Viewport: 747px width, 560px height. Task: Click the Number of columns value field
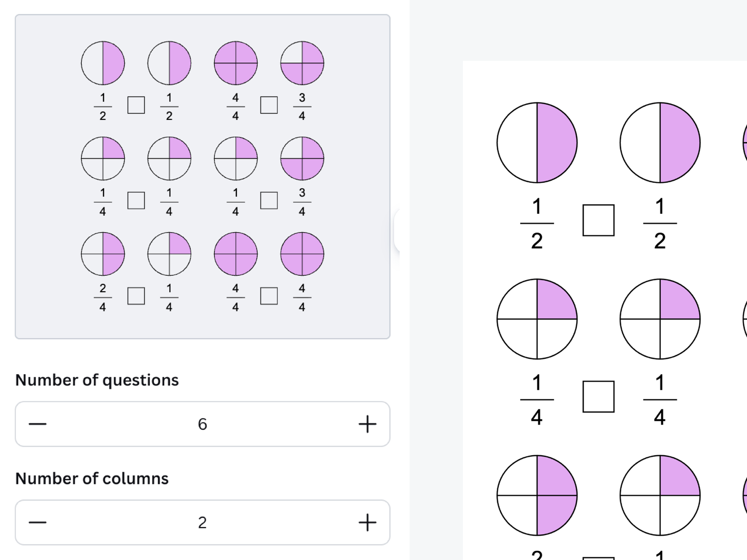tap(202, 522)
